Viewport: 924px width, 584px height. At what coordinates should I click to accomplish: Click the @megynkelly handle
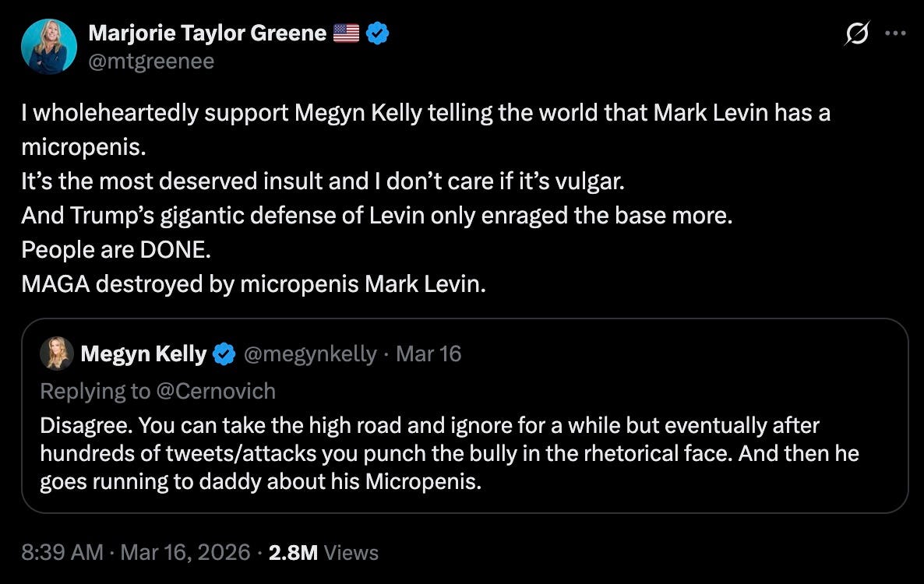tap(310, 354)
